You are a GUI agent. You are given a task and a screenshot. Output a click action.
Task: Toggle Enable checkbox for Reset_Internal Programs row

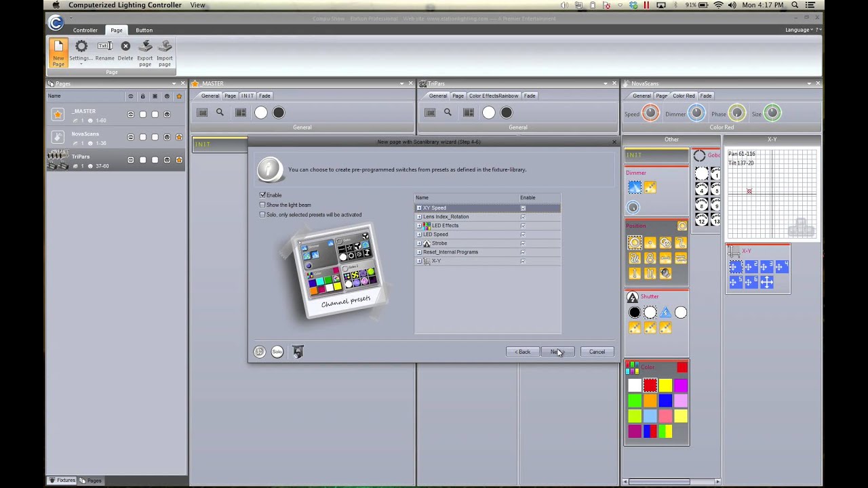[x=523, y=252]
